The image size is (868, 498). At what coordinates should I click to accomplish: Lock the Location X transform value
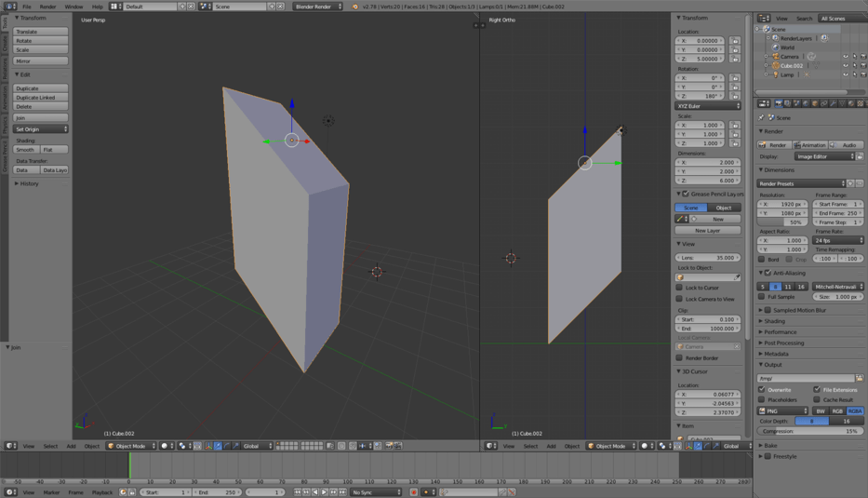735,41
